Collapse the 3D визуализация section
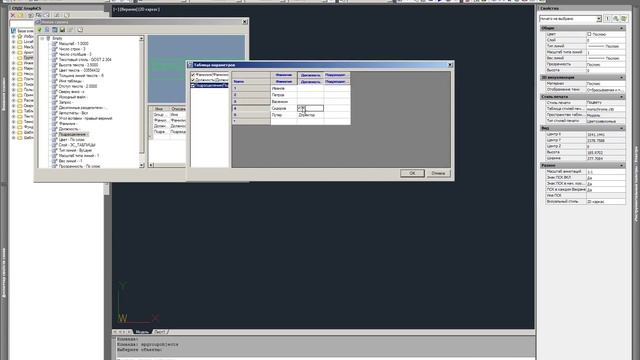Screen dimensions: 640x360 (x=622, y=78)
